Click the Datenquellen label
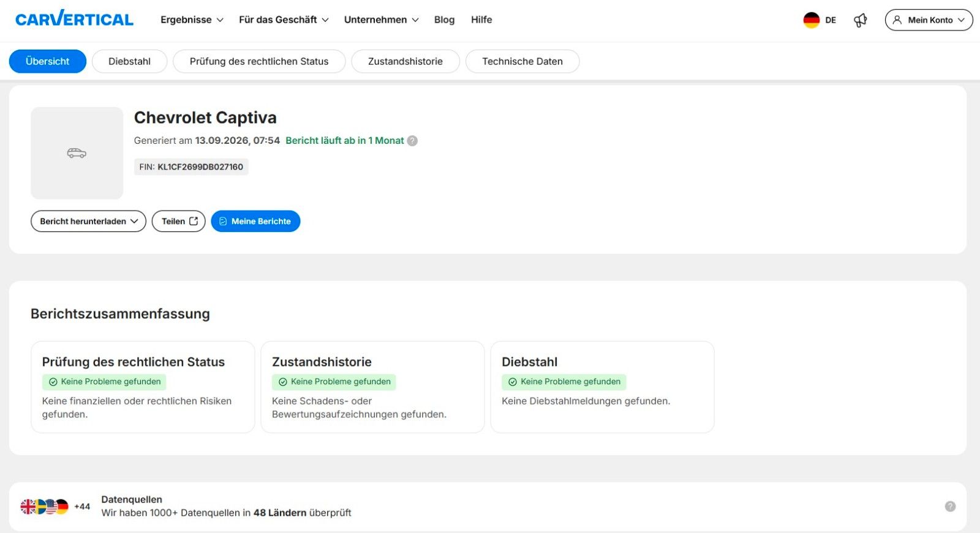The image size is (980, 533). click(132, 499)
